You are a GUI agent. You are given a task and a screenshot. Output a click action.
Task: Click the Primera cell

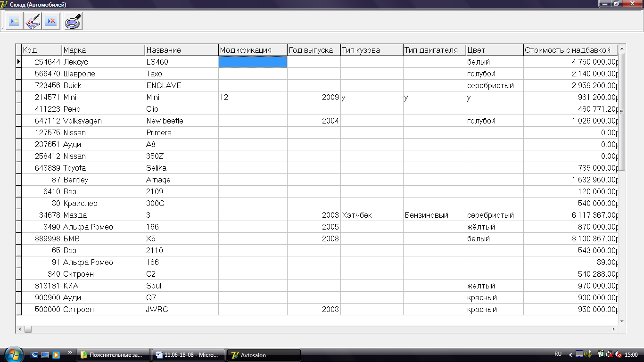(182, 132)
